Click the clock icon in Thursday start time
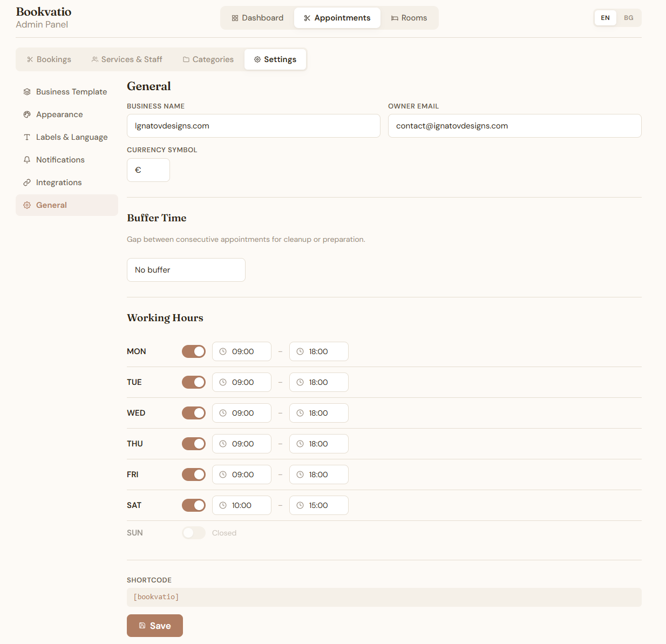666x644 pixels. pos(223,444)
